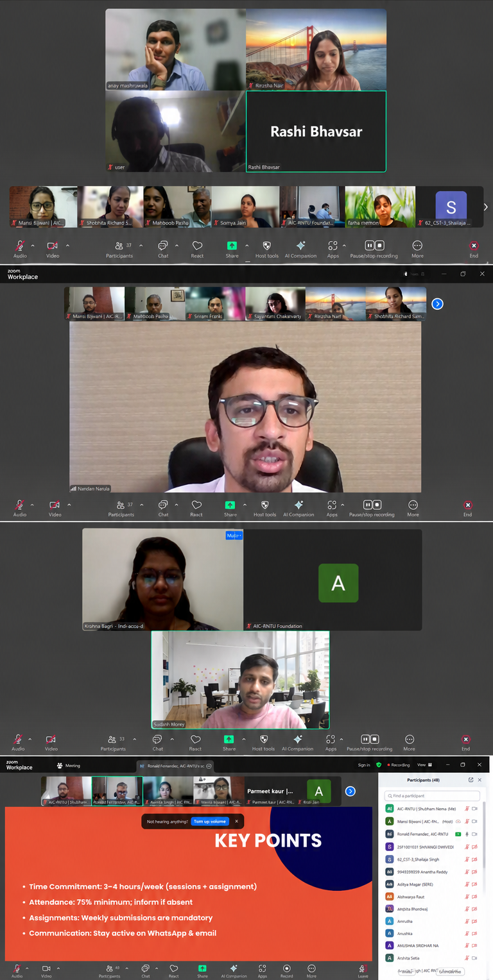Screen dimensions: 493x980
Task: Open More in the toolbar beside Record
Action: pyautogui.click(x=311, y=970)
